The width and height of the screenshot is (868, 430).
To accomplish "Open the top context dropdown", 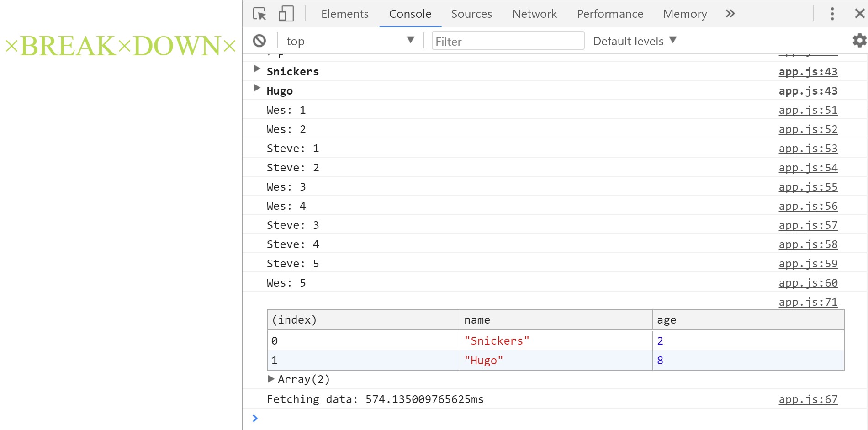I will (350, 41).
